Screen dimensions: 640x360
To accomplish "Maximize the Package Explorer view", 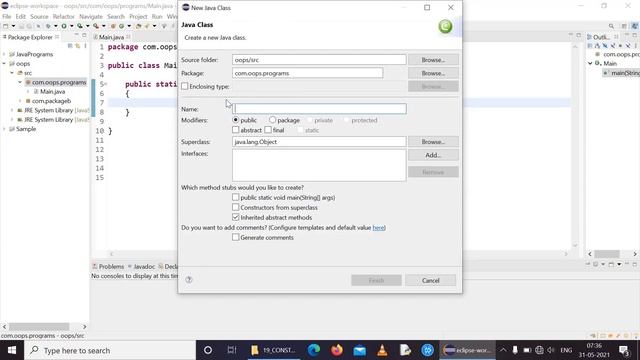I will pos(84,36).
